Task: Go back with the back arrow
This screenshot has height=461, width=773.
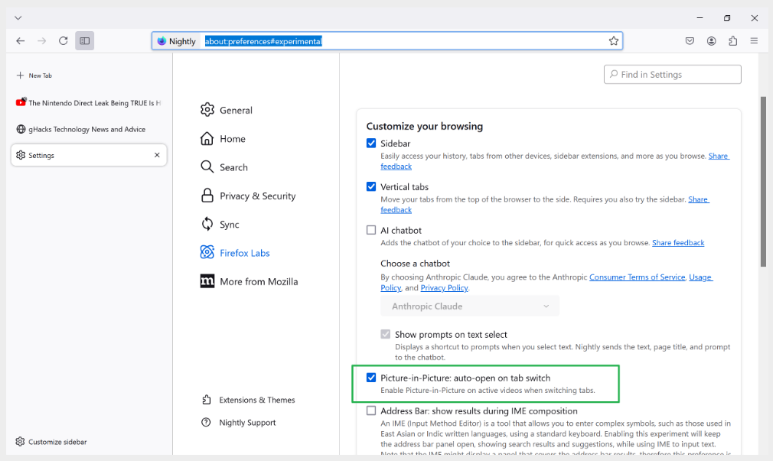Action: (20, 41)
